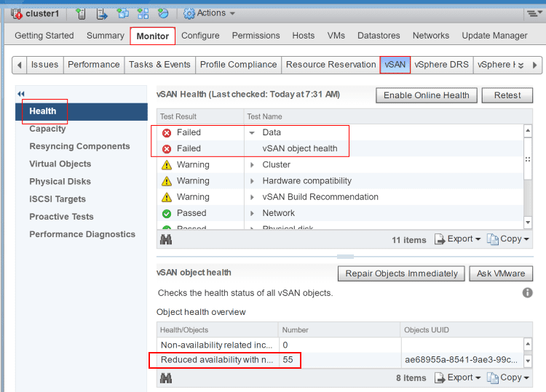Click the Repair Objects Immediately button

401,273
